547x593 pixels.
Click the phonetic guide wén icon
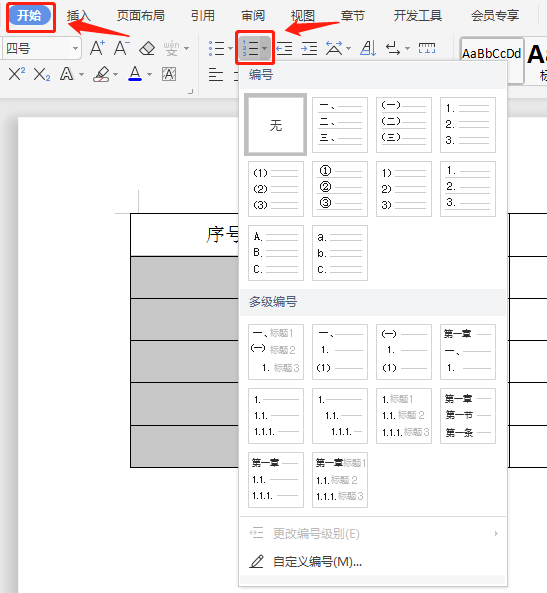171,48
